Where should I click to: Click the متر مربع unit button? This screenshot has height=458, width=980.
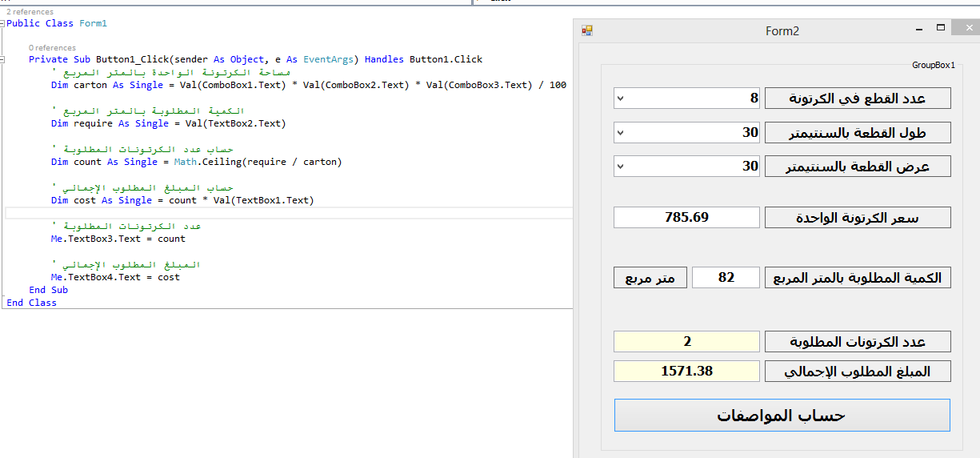coord(650,277)
